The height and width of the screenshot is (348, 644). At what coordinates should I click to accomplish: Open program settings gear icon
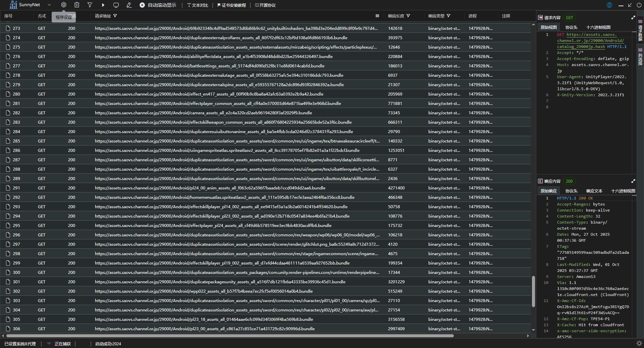[64, 5]
